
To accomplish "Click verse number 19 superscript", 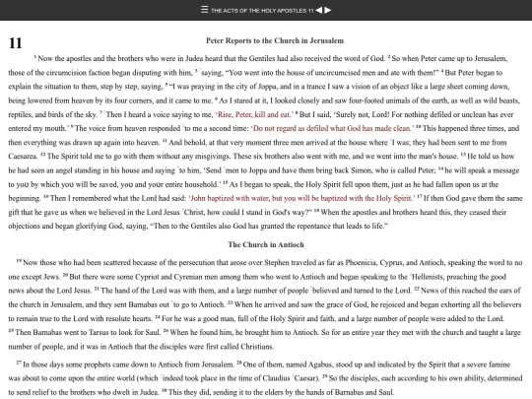I will coord(19,261).
